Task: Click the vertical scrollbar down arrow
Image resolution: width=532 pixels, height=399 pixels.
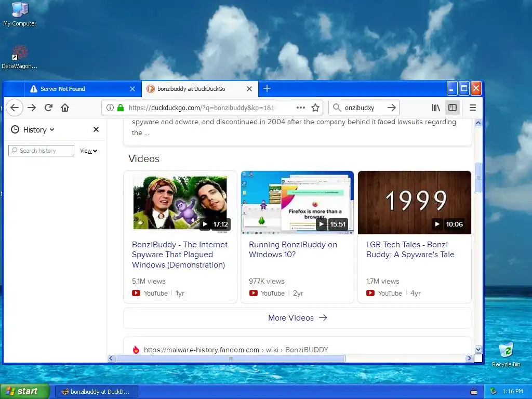Action: tap(478, 349)
